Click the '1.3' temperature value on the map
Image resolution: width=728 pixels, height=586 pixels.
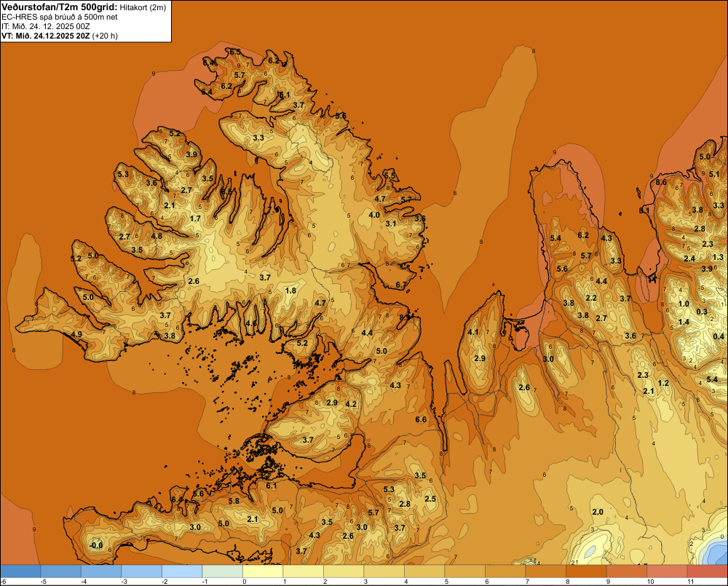[718, 257]
